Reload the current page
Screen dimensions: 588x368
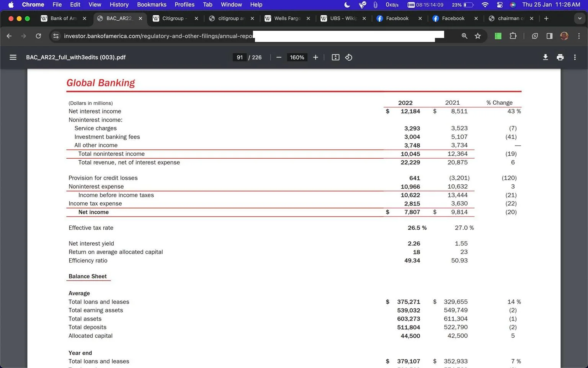(38, 36)
